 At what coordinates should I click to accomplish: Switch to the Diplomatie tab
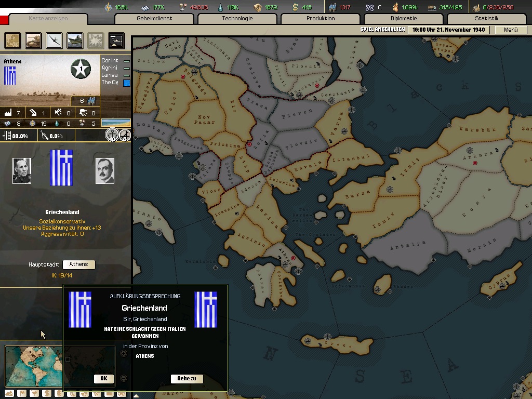coord(403,19)
